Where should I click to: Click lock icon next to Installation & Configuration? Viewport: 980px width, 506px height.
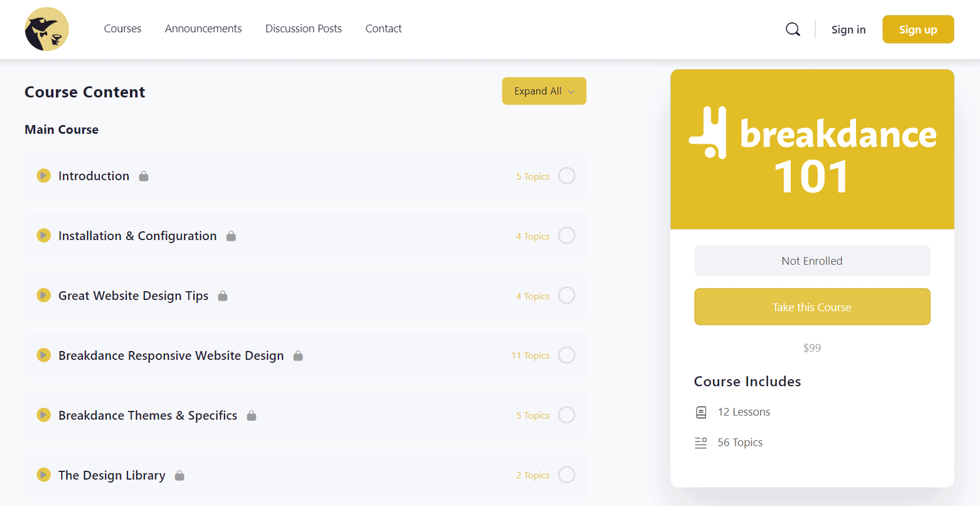(231, 236)
